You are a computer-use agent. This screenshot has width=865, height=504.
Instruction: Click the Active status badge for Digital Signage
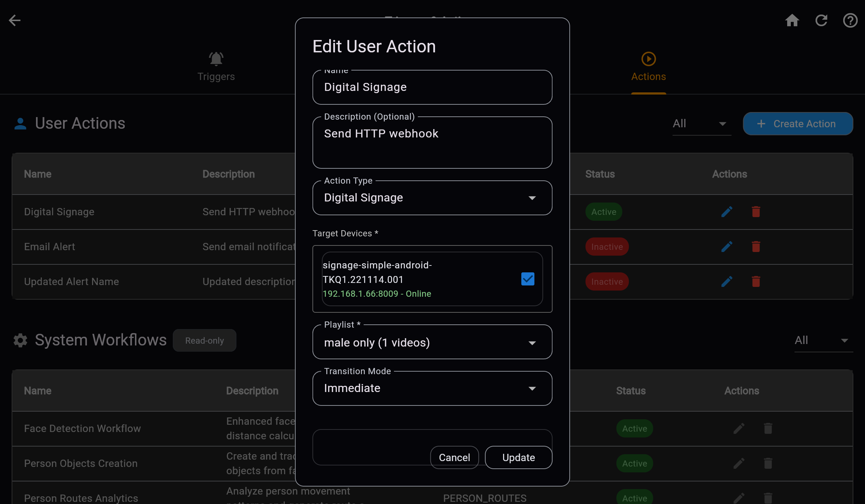[603, 212]
